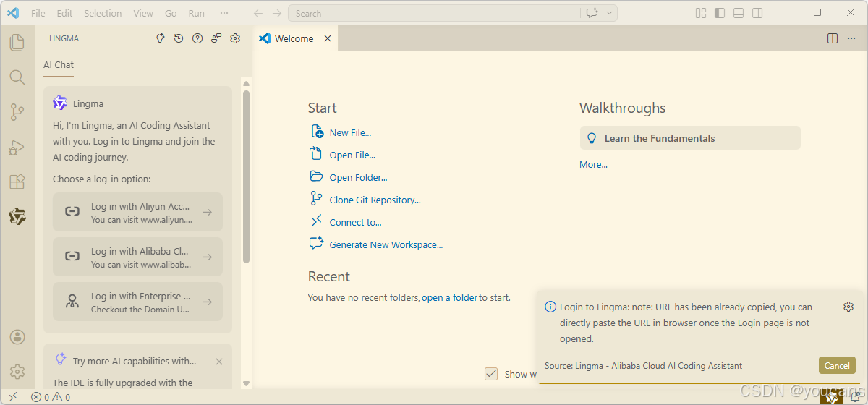Toggle Secondary Side Bar layout icon
The image size is (868, 405).
pos(757,13)
